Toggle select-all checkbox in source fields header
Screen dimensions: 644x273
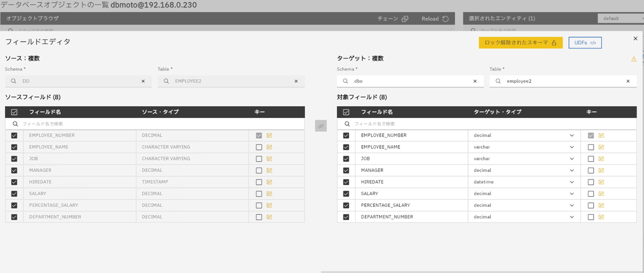[14, 112]
